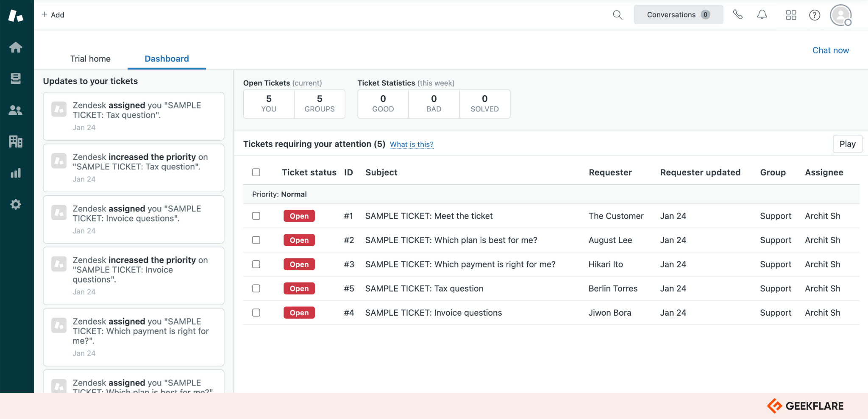868x419 pixels.
Task: Open 'SAMPLE TICKET: Meet the ticket'
Action: click(429, 216)
